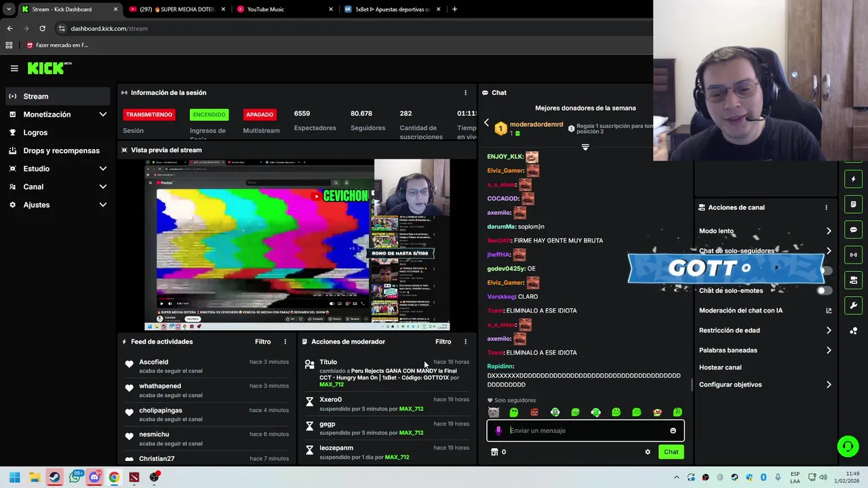868x488 pixels.
Task: Open the browser apps grid in the bookmarks bar
Action: (9, 45)
